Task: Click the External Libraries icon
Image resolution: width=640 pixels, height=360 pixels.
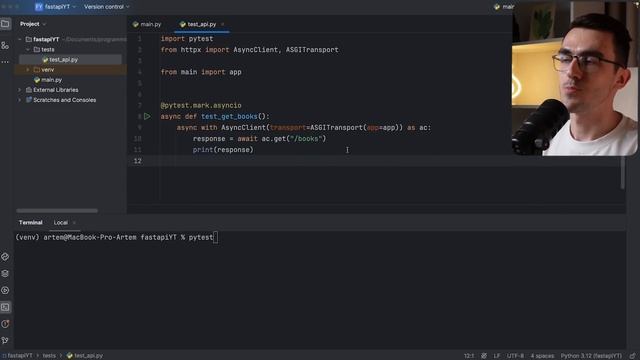Action: [x=29, y=90]
